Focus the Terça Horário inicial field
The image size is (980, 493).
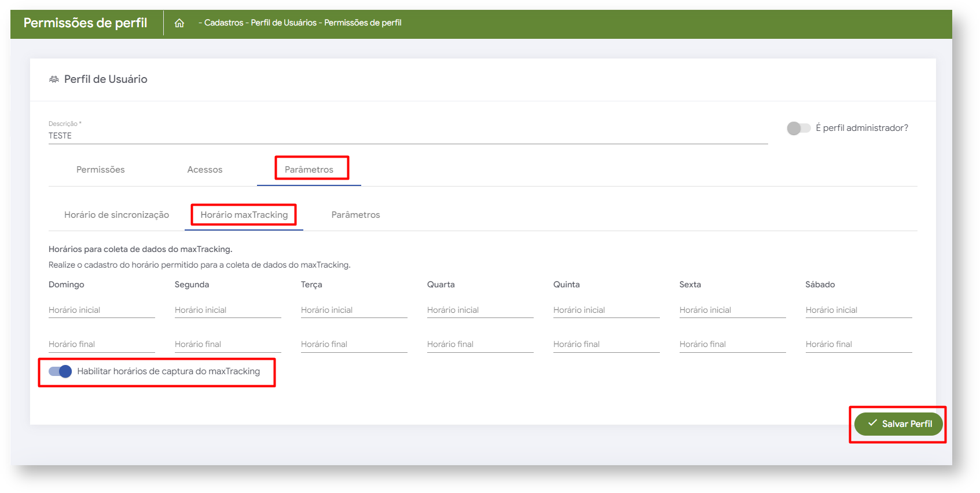(354, 311)
